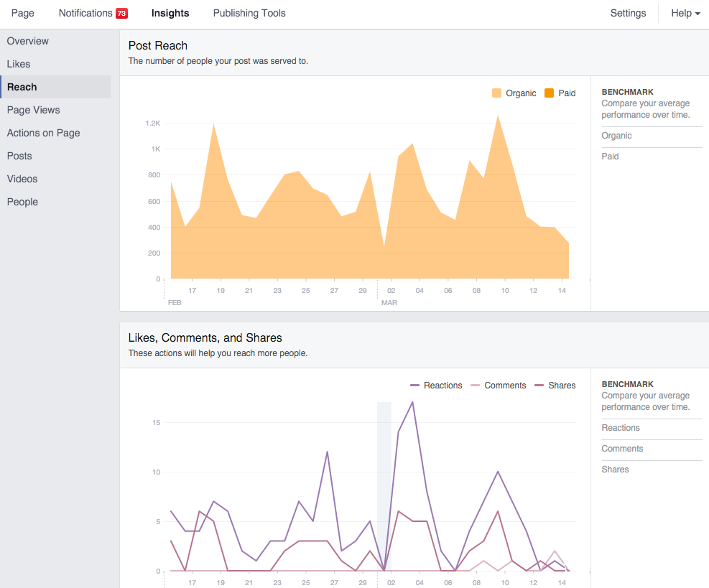Select the Insights tab
The image size is (709, 588).
pyautogui.click(x=170, y=13)
